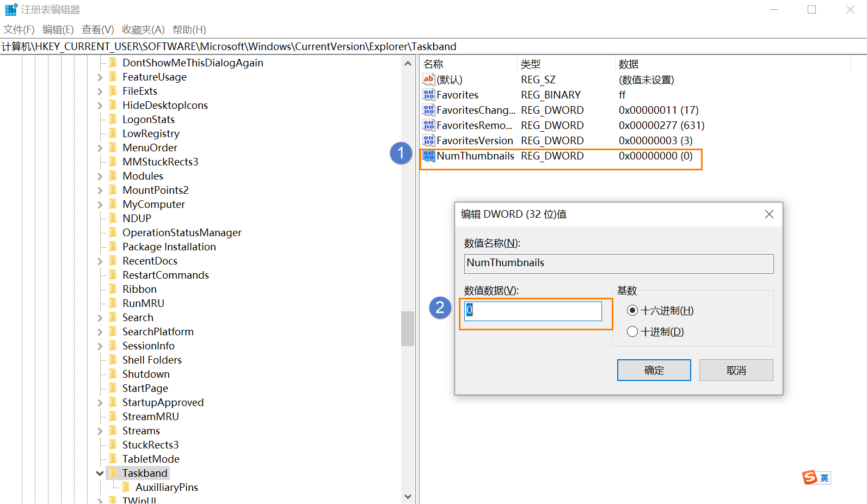Select the 十进制(D) decimal radio button
The height and width of the screenshot is (504, 867).
(632, 331)
